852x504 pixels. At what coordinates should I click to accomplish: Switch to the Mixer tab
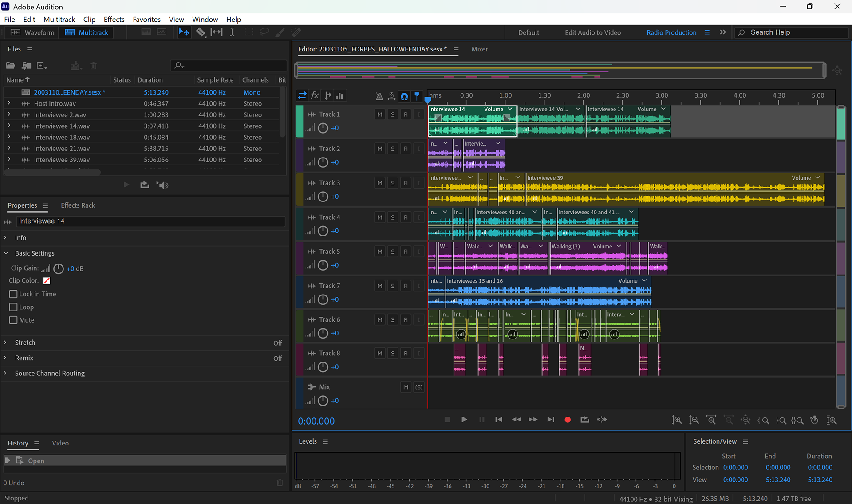coord(479,49)
